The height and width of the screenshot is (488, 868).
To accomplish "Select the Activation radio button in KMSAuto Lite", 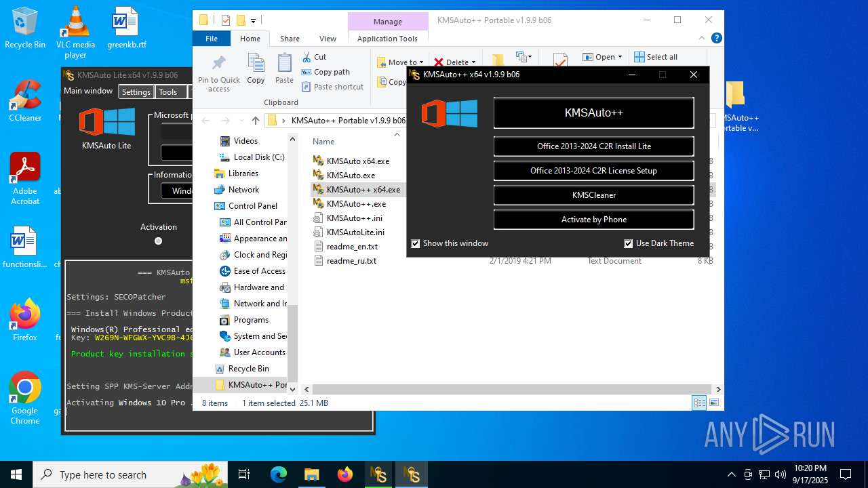I will (158, 241).
